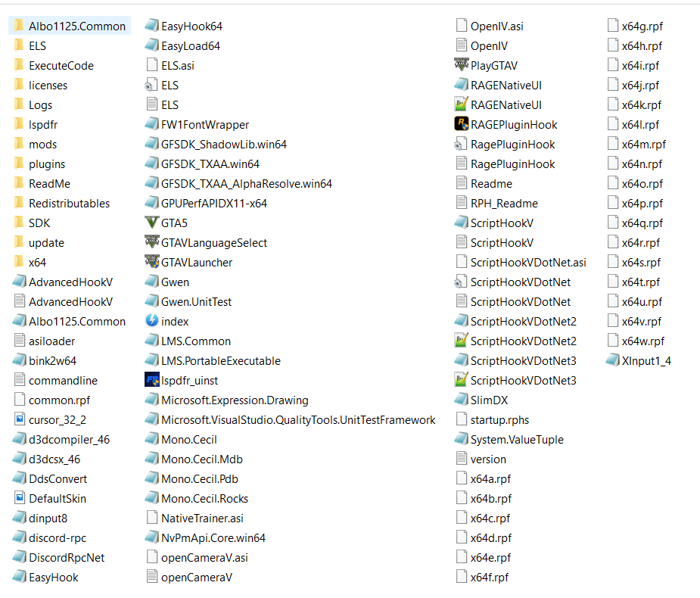Select the System.ValueTuple file name
700x598 pixels.
pos(517,440)
